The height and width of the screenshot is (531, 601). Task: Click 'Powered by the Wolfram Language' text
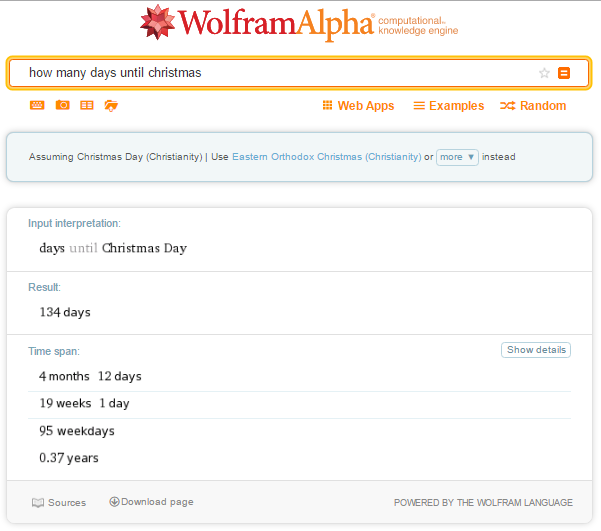pyautogui.click(x=483, y=503)
